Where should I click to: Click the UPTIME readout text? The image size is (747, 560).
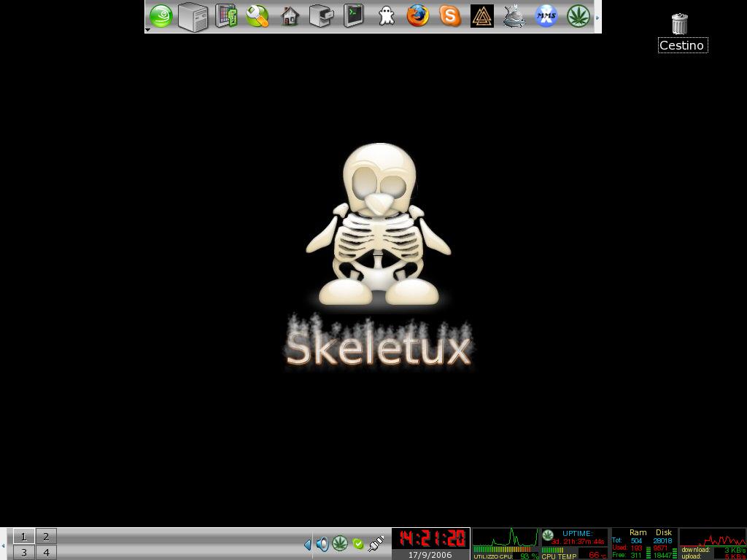point(578,533)
